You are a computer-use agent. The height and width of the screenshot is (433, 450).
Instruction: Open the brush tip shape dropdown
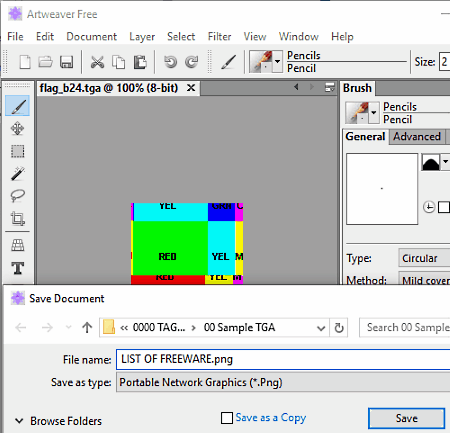(446, 162)
